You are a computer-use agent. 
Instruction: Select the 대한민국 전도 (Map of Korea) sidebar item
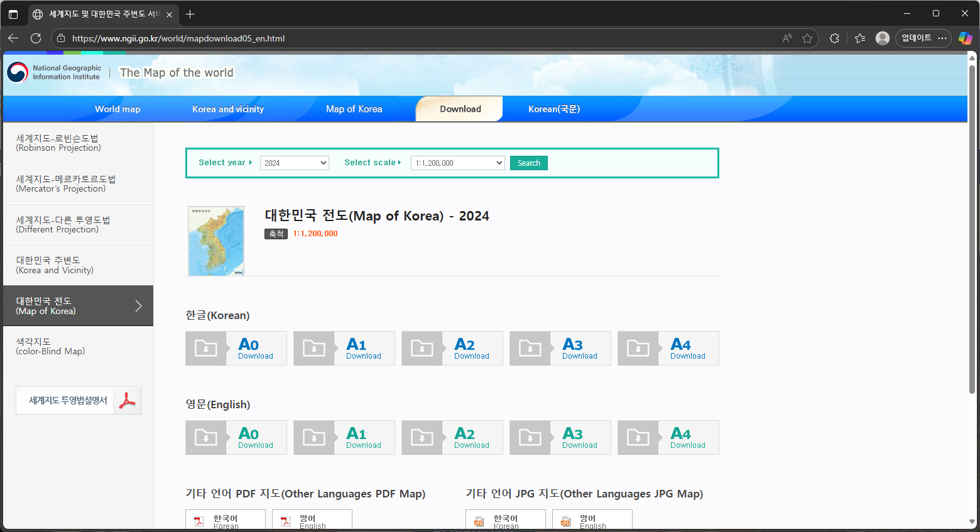click(x=79, y=306)
